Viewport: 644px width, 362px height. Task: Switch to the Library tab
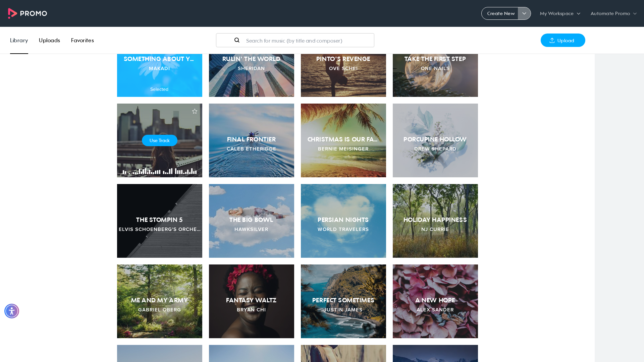[19, 40]
